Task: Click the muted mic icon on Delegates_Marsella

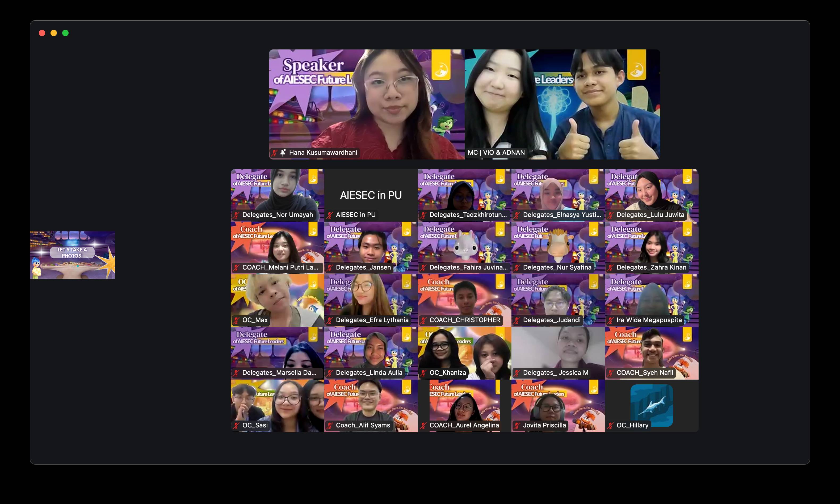Action: [236, 373]
